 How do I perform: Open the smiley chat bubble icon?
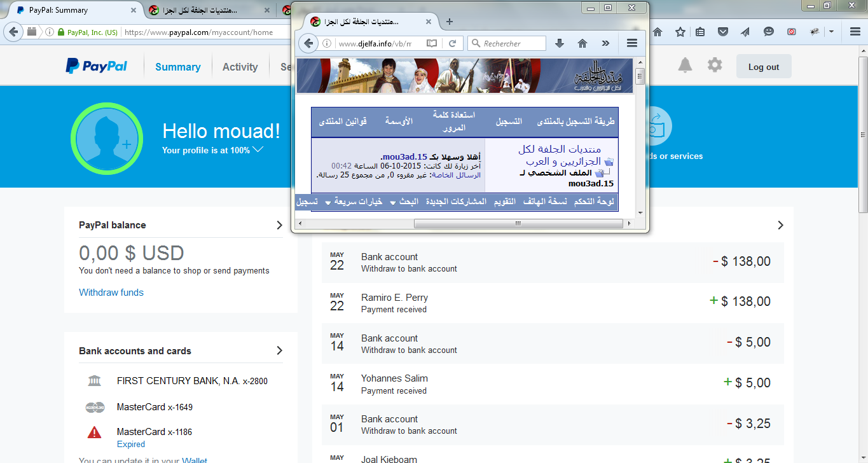pos(769,32)
